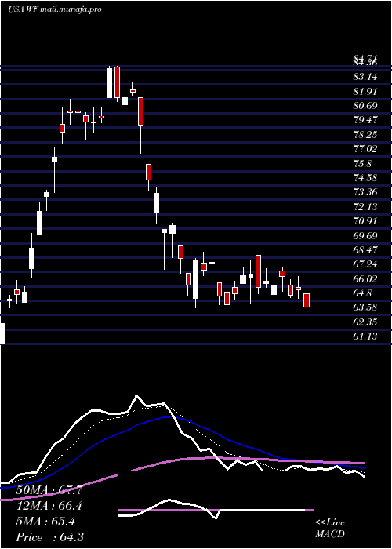Click the 66.02 price axis label
Screen dimensions: 392x549
(x=365, y=279)
